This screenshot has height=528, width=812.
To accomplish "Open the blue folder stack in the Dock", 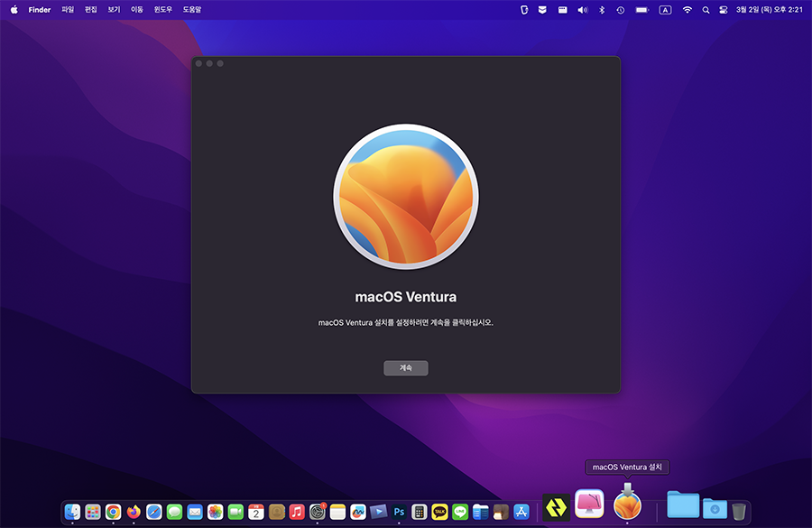I will [683, 505].
